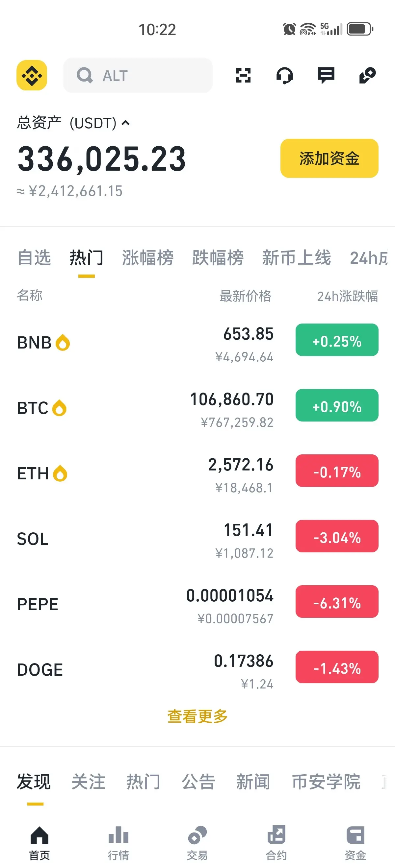Toggle BTC +0.90% change badge
The height and width of the screenshot is (868, 395).
[337, 405]
